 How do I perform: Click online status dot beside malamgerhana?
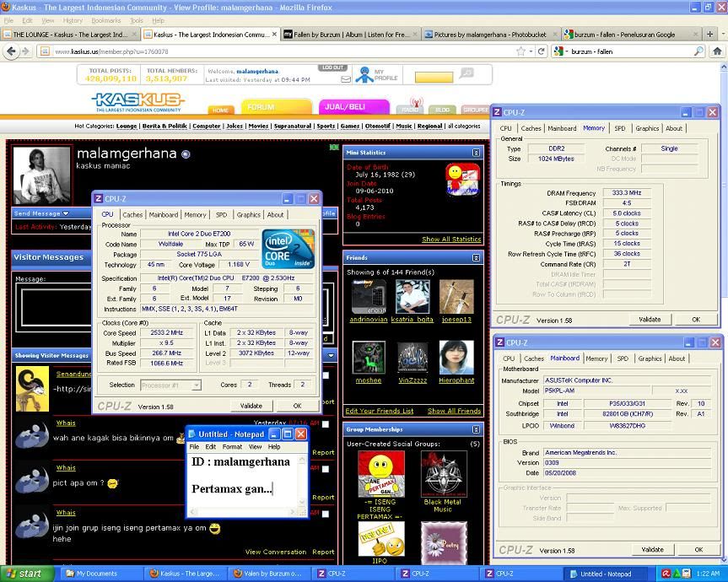pos(186,154)
